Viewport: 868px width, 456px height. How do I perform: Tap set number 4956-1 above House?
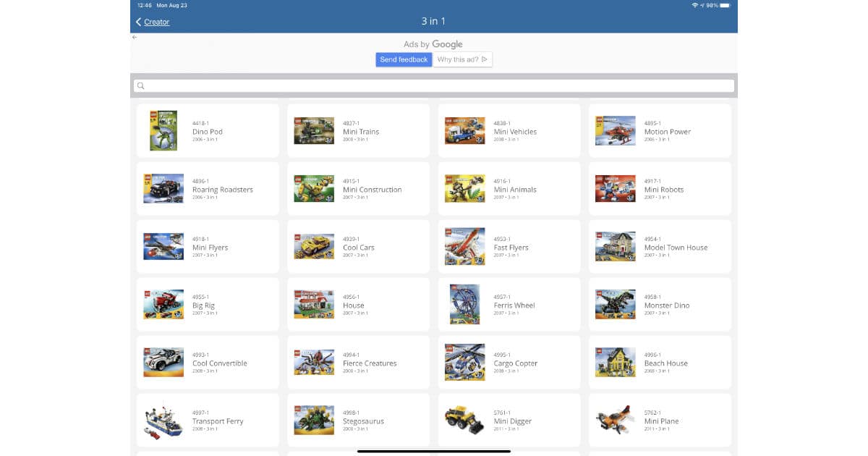352,297
